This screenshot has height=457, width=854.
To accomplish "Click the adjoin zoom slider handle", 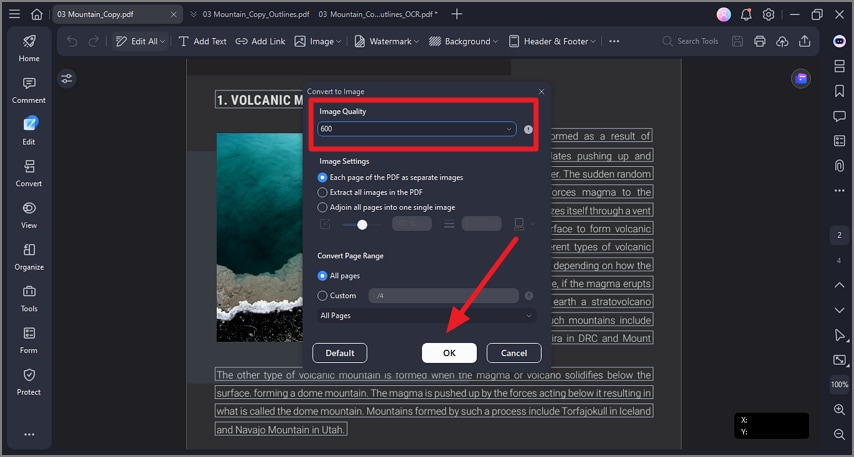I will pos(362,224).
